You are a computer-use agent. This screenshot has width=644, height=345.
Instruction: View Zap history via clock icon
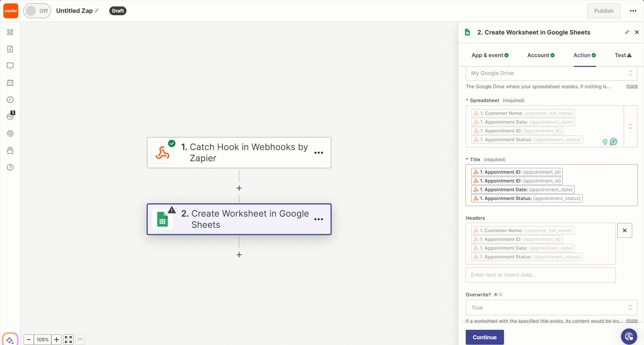tap(10, 100)
